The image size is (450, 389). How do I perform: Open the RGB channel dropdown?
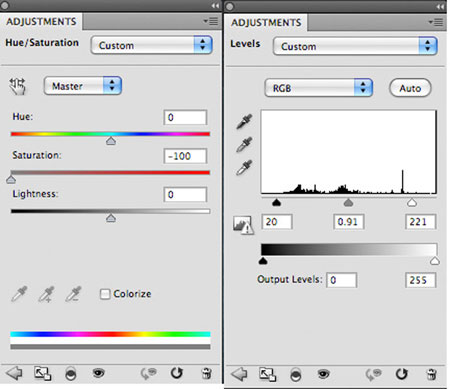(x=318, y=88)
